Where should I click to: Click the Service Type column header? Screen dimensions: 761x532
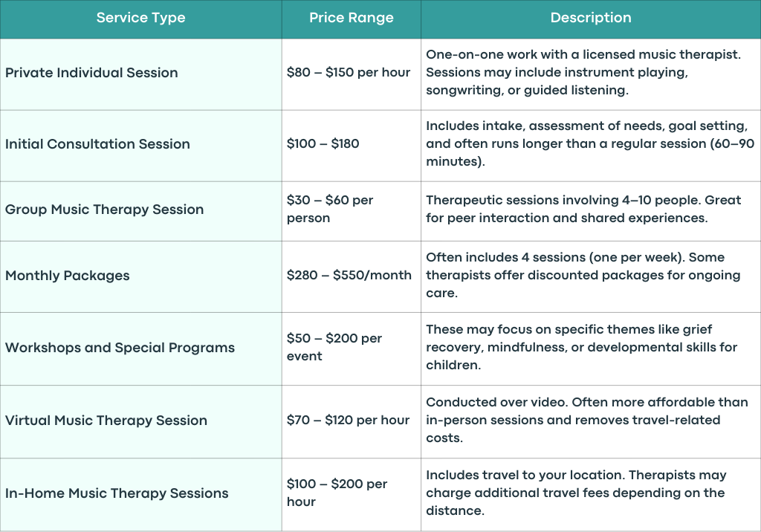point(140,19)
